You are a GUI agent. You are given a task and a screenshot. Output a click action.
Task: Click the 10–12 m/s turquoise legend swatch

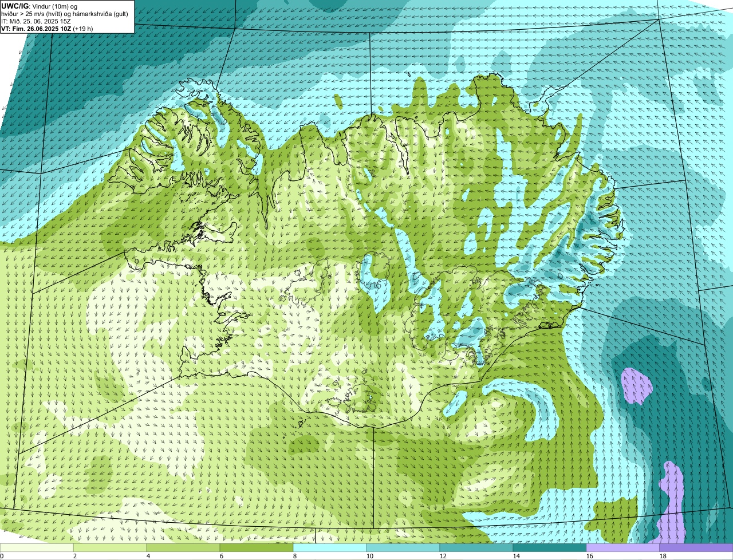[403, 548]
